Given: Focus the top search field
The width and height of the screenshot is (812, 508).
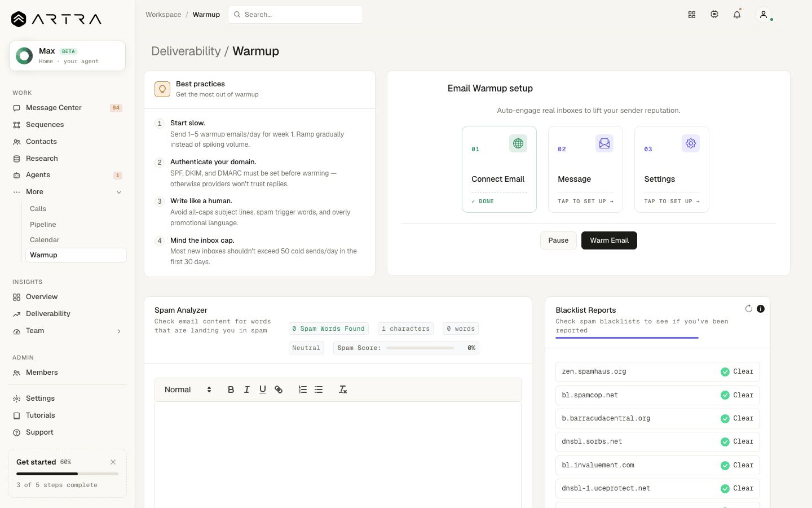Looking at the screenshot, I should (x=295, y=15).
